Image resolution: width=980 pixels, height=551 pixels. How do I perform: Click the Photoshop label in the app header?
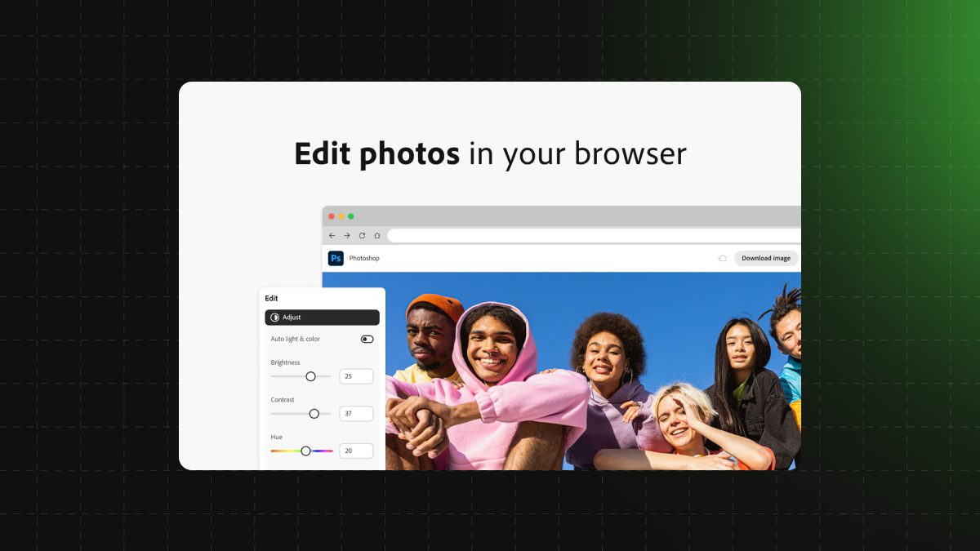pyautogui.click(x=363, y=258)
